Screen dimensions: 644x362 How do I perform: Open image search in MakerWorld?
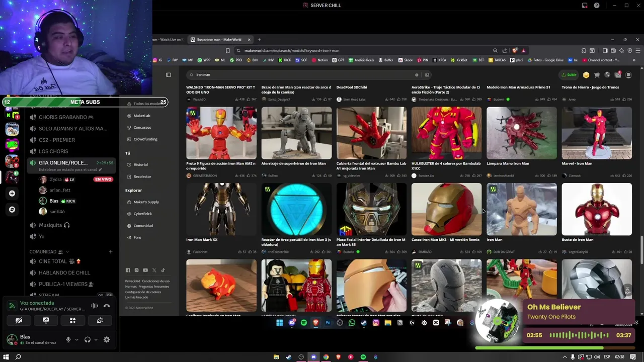[x=427, y=75]
